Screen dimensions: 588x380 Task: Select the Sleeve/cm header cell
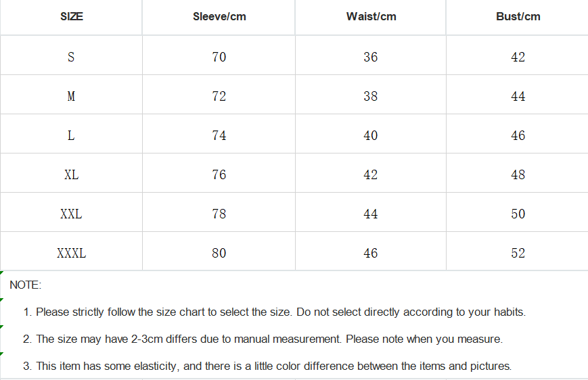(x=219, y=17)
